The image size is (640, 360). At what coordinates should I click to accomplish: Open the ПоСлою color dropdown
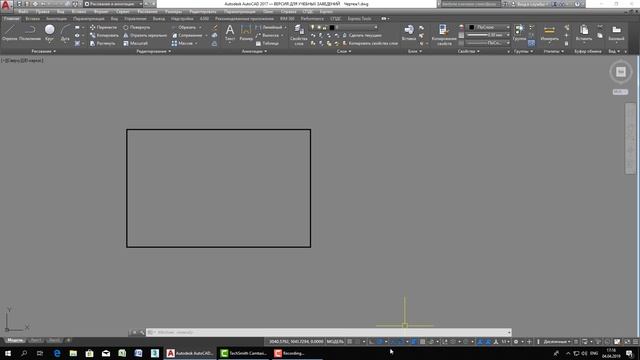click(489, 27)
